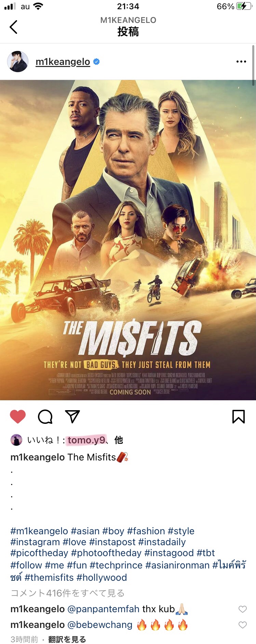Tap The Misfits poster image
The image size is (256, 644).
[128, 240]
